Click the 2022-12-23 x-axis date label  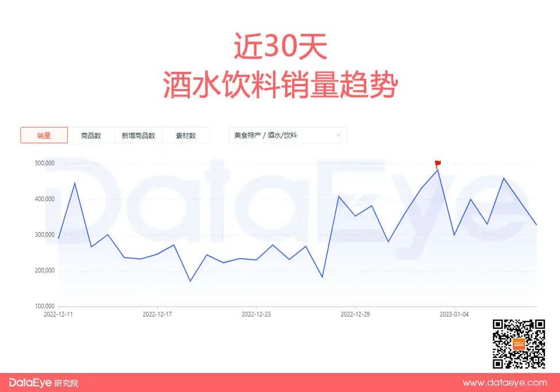[256, 314]
